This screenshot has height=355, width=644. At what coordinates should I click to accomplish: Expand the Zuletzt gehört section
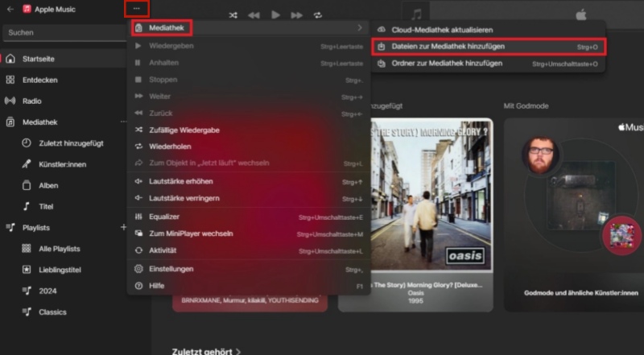click(206, 351)
